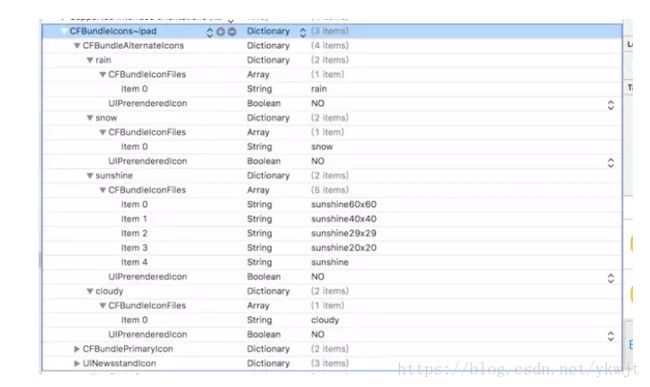This screenshot has width=650, height=387.
Task: Collapse the snow dictionary
Action: 90,118
